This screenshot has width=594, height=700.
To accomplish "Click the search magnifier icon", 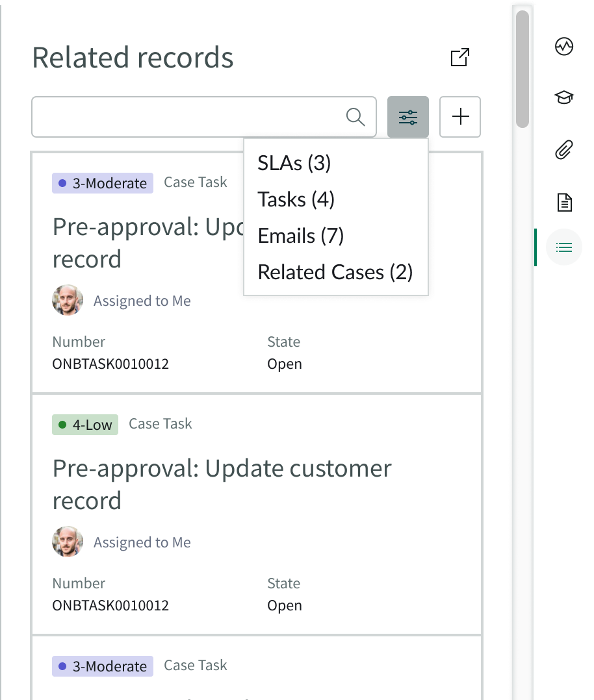I will pos(355,116).
